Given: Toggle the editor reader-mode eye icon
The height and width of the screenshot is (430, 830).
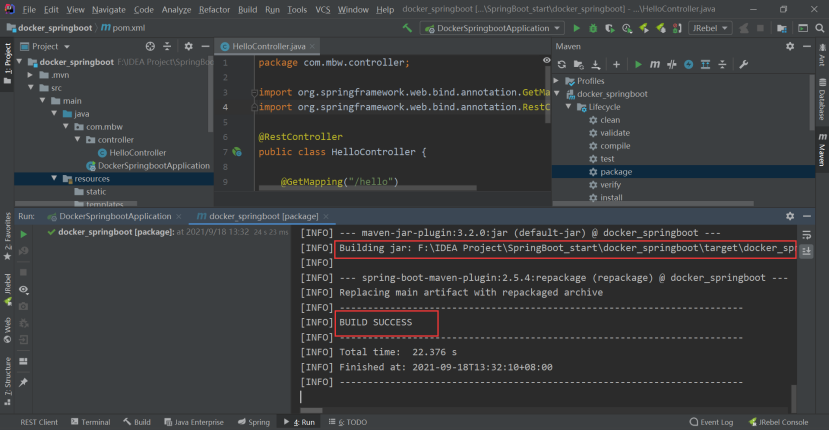Looking at the screenshot, I should (547, 60).
